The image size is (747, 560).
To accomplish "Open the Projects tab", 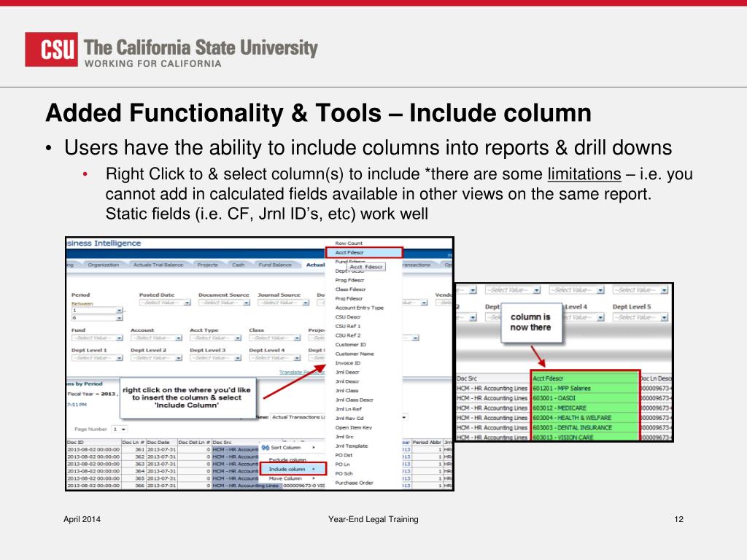I will (207, 265).
